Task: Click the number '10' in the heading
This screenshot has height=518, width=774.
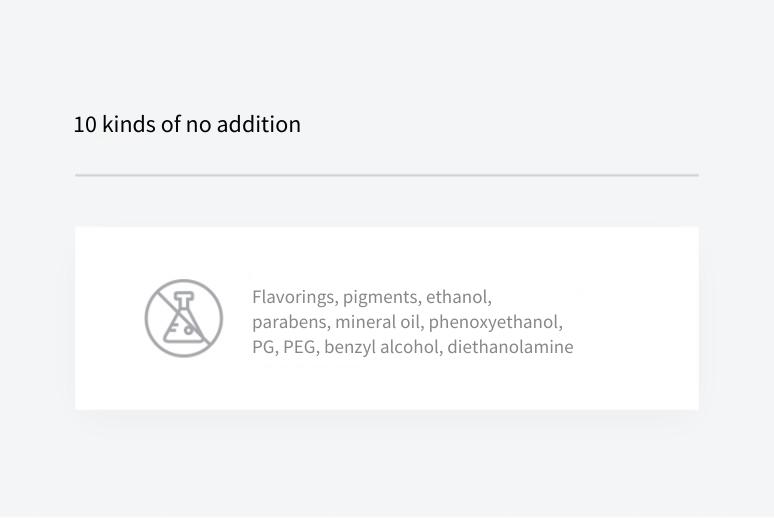Action: [85, 124]
